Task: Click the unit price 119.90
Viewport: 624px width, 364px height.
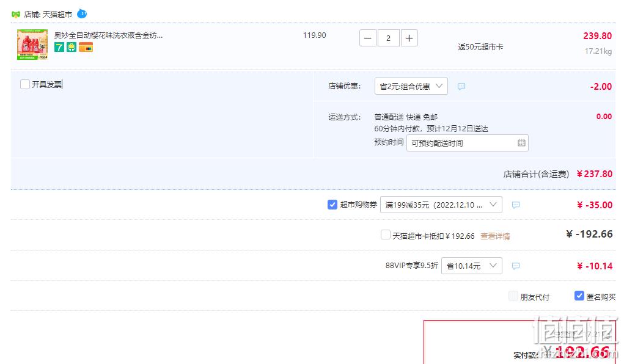Action: click(314, 35)
